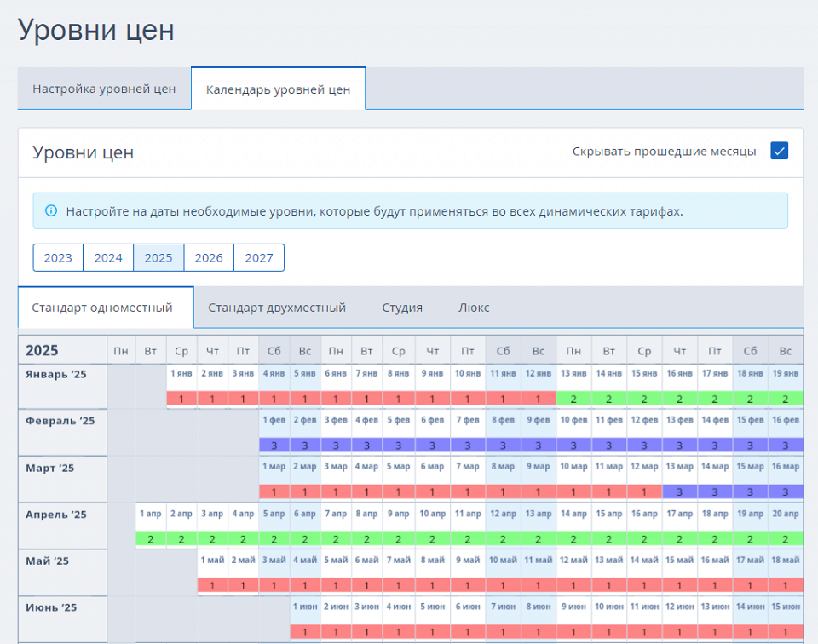Click the red level cell under 1 янв

181,399
